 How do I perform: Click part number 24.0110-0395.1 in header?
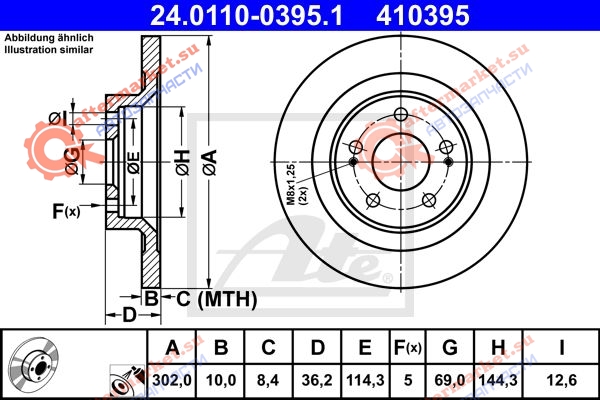coord(246,15)
